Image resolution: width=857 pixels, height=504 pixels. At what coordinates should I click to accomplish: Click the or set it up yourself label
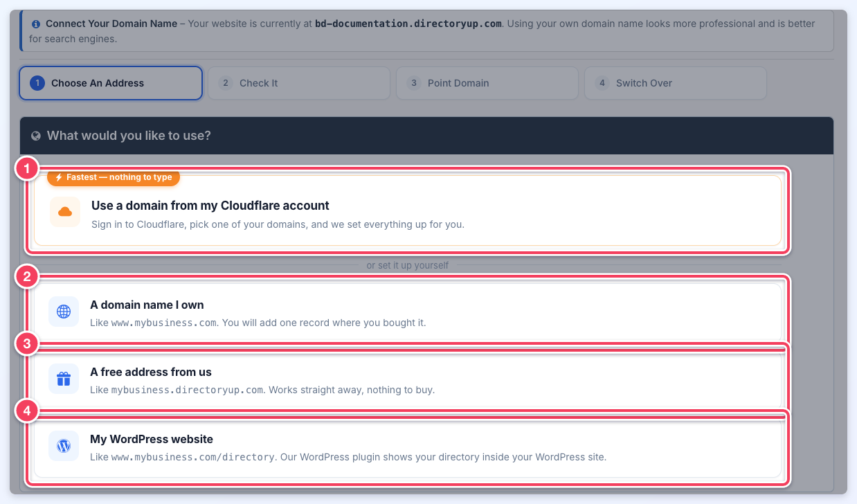click(408, 265)
